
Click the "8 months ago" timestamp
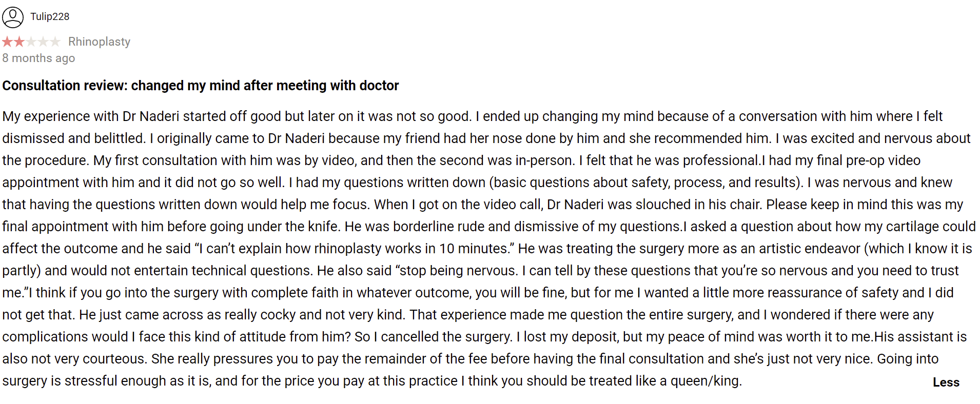tap(38, 58)
